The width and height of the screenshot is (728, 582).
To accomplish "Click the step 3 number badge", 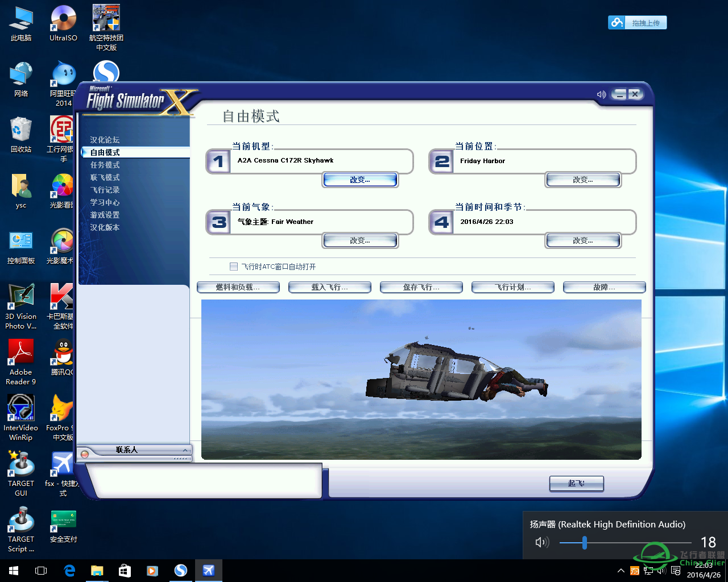I will coord(218,222).
